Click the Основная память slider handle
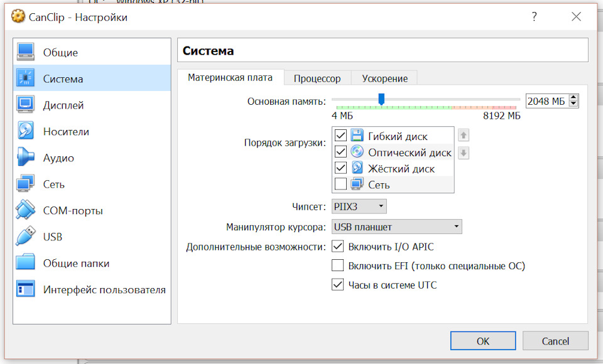The image size is (603, 364). point(381,99)
